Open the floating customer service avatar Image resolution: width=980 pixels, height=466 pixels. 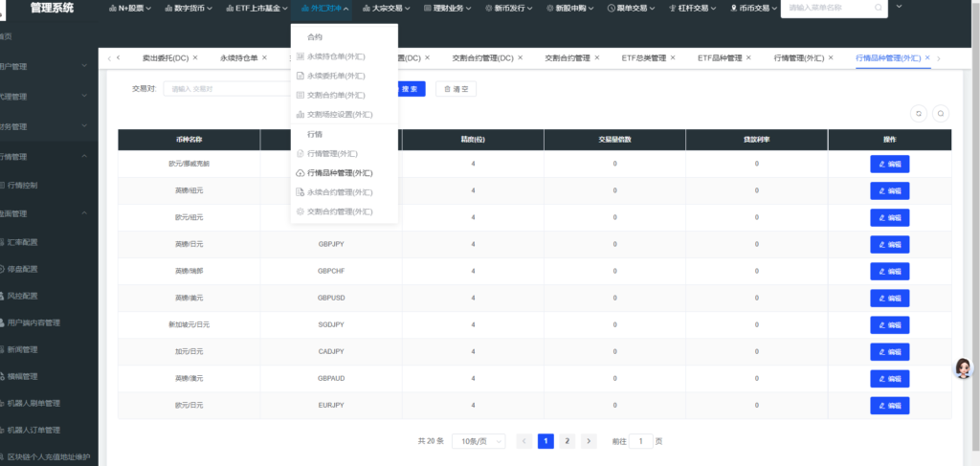click(963, 368)
